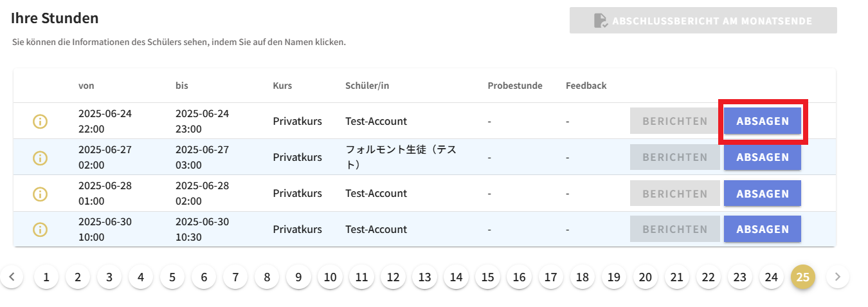The height and width of the screenshot is (307, 868).
Task: Go to next page with right chevron
Action: coord(837,277)
